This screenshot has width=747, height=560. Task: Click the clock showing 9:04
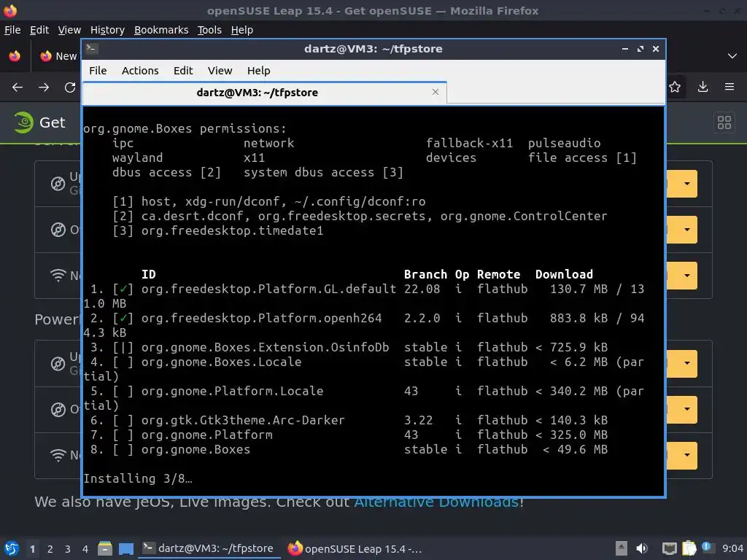732,548
